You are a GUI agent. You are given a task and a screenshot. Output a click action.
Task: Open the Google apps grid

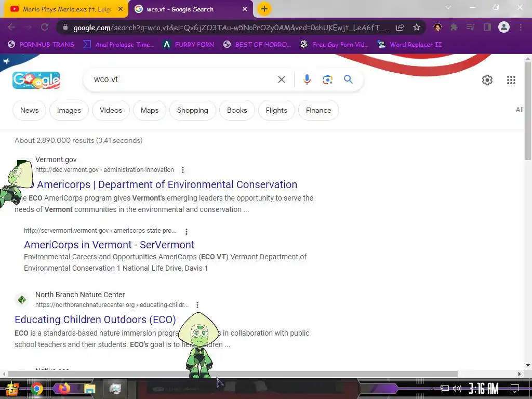[511, 80]
